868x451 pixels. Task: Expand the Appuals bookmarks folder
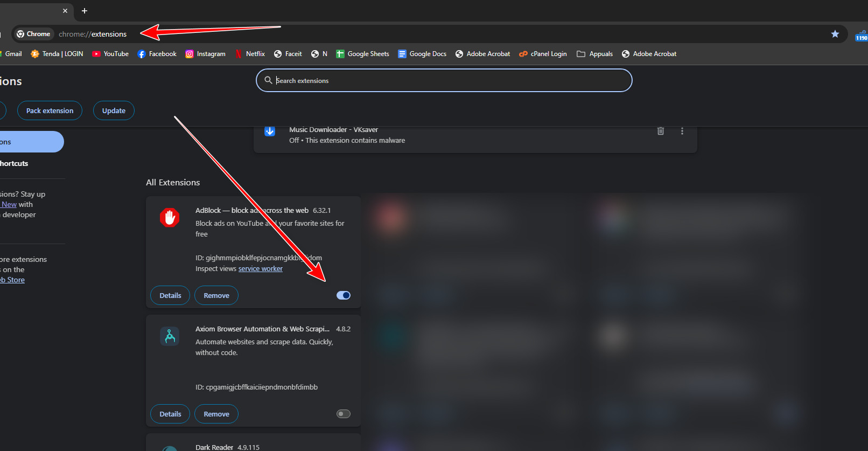coord(595,54)
